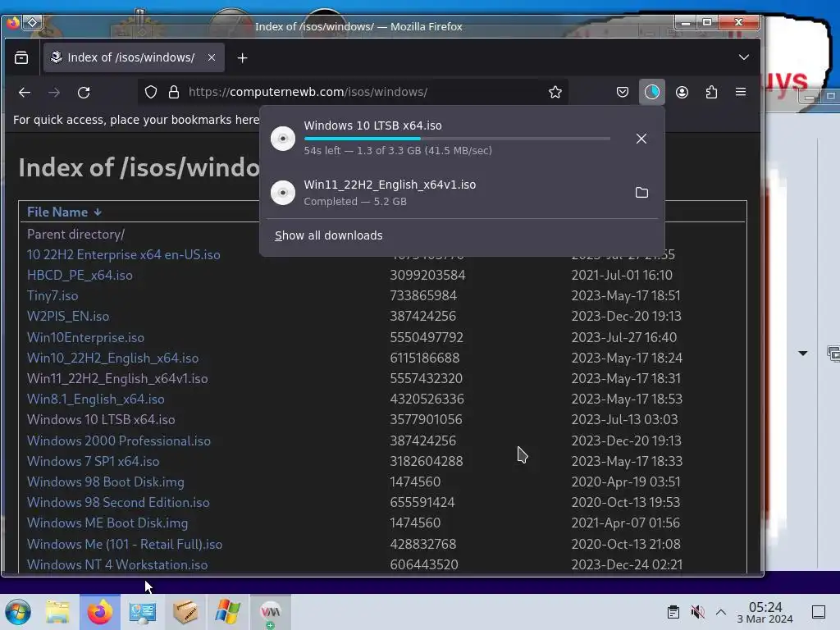Click Win11_22H2_English_x64v1.iso in the file list

[117, 379]
